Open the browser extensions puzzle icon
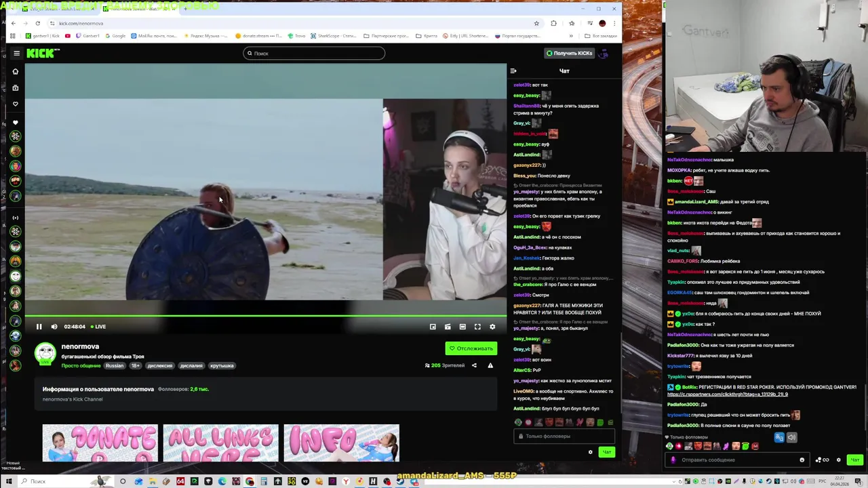Screen dimensions: 868x488 (554, 23)
